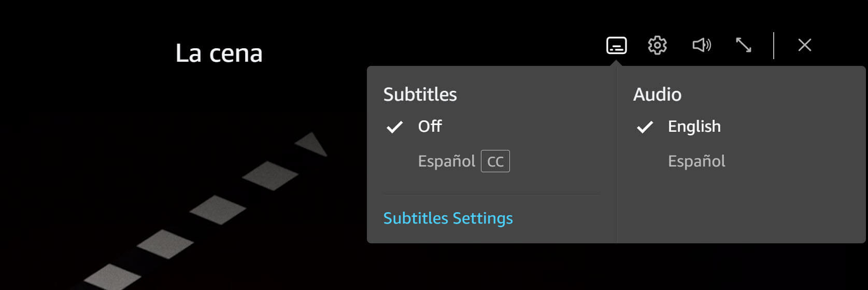Toggle fullscreen with the diagonal arrows icon
The width and height of the screenshot is (868, 290).
pos(744,45)
